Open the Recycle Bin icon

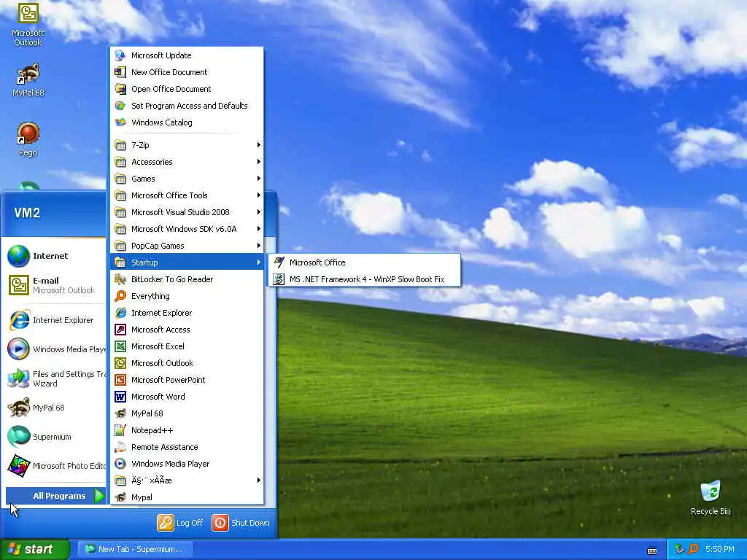click(711, 497)
